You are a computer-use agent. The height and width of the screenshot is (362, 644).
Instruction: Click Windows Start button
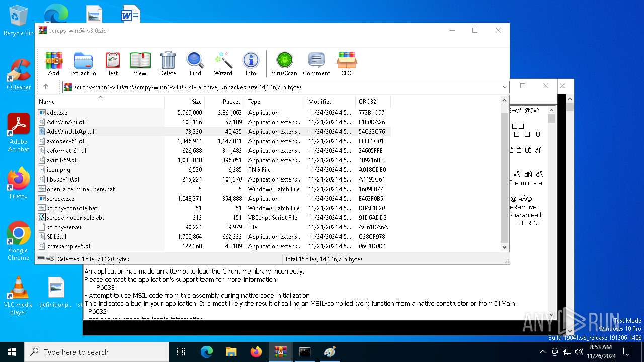point(12,352)
